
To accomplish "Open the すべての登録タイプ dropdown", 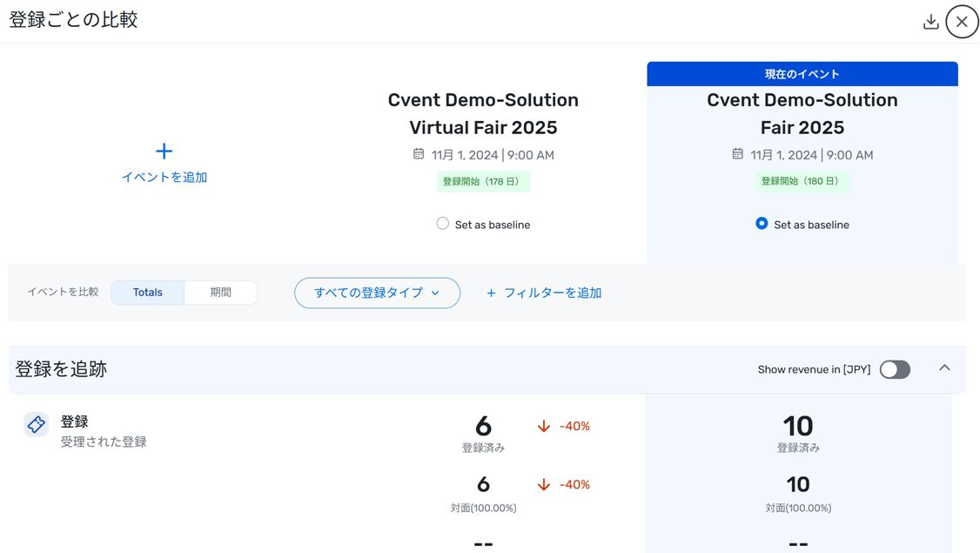I will [377, 293].
